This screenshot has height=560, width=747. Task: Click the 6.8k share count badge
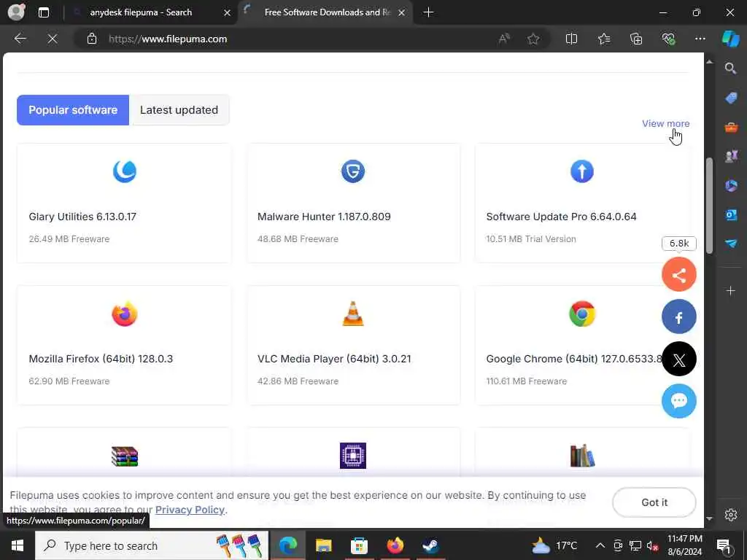tap(679, 244)
